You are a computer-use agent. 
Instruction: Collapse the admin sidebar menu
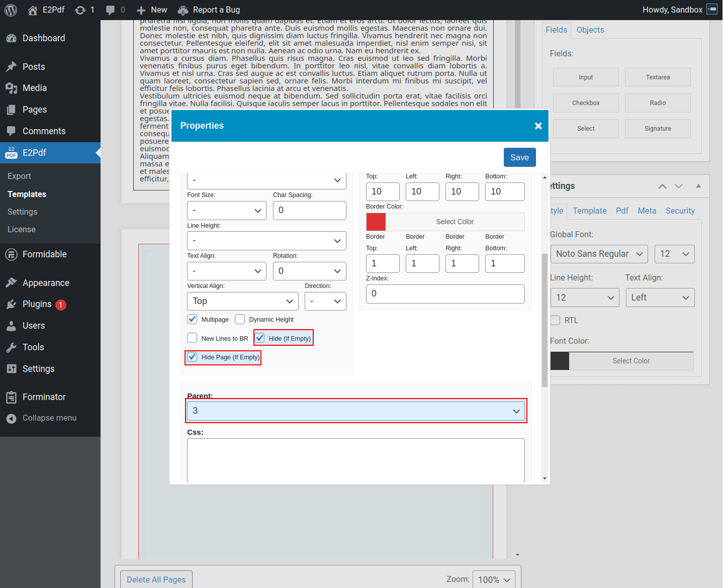pyautogui.click(x=49, y=418)
